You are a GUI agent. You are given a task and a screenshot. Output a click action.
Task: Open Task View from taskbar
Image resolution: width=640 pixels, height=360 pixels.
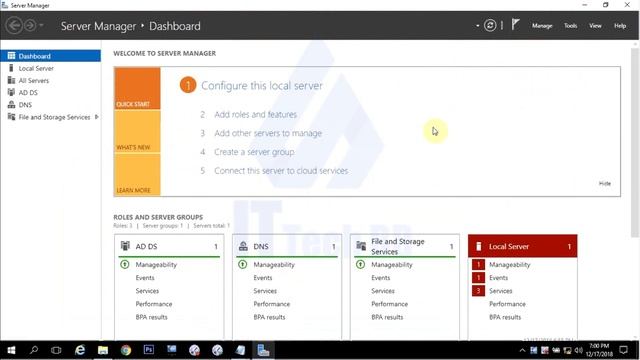pos(56,350)
